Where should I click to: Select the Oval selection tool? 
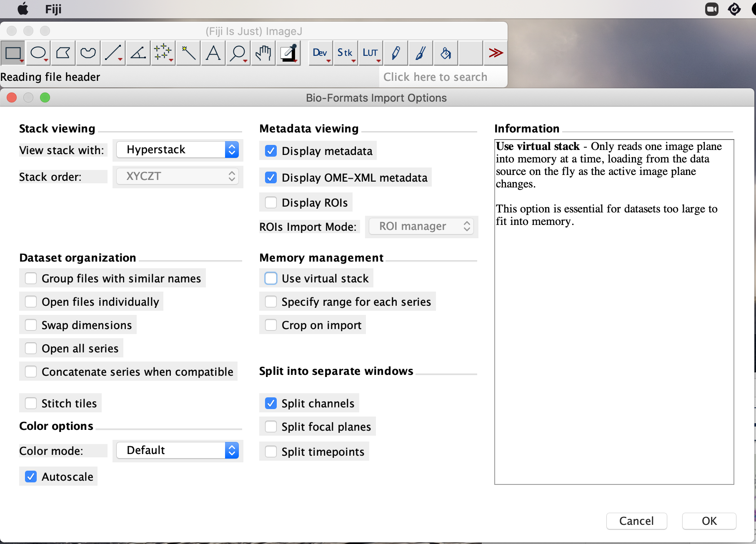pos(38,53)
